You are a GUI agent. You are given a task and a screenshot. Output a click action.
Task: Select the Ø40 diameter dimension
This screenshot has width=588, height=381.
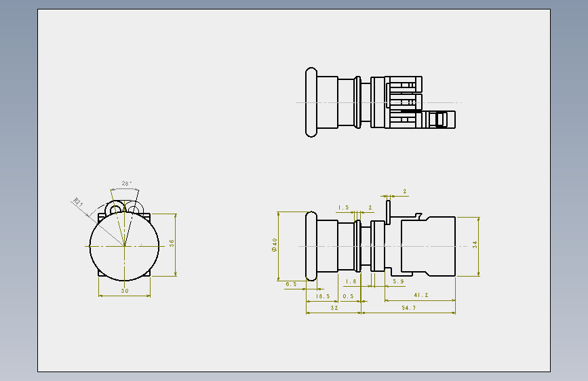coord(275,245)
